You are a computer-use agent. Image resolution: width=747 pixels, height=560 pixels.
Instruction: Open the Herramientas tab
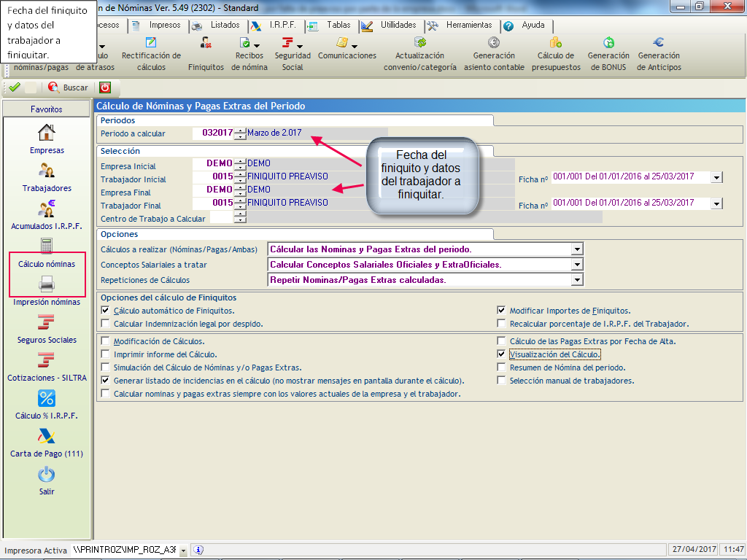point(461,25)
